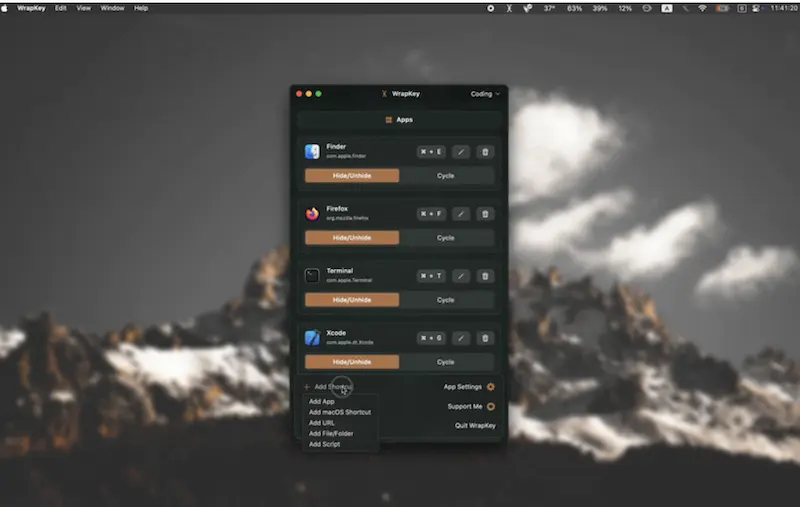Click the org.mozilla.firefox bundle text
The width and height of the screenshot is (800, 507).
click(347, 218)
